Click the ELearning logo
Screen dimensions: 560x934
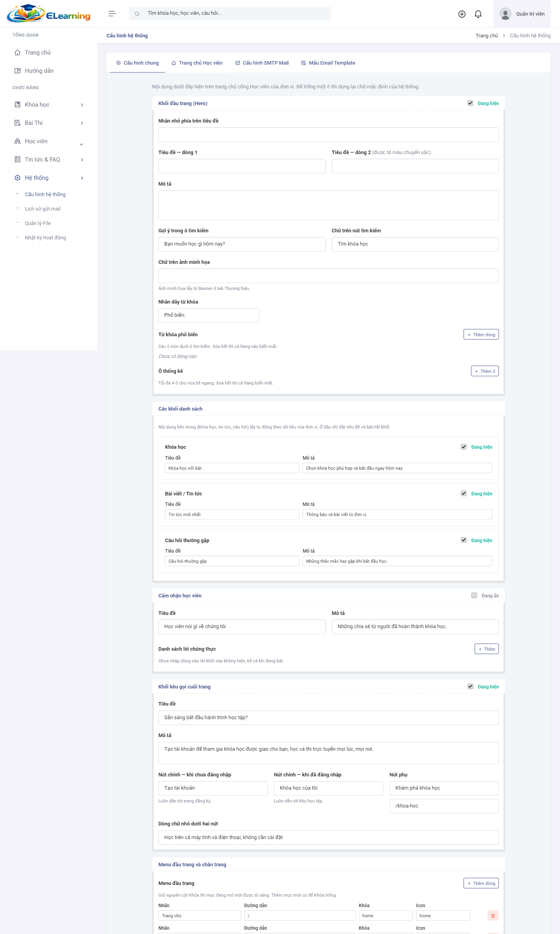click(49, 14)
